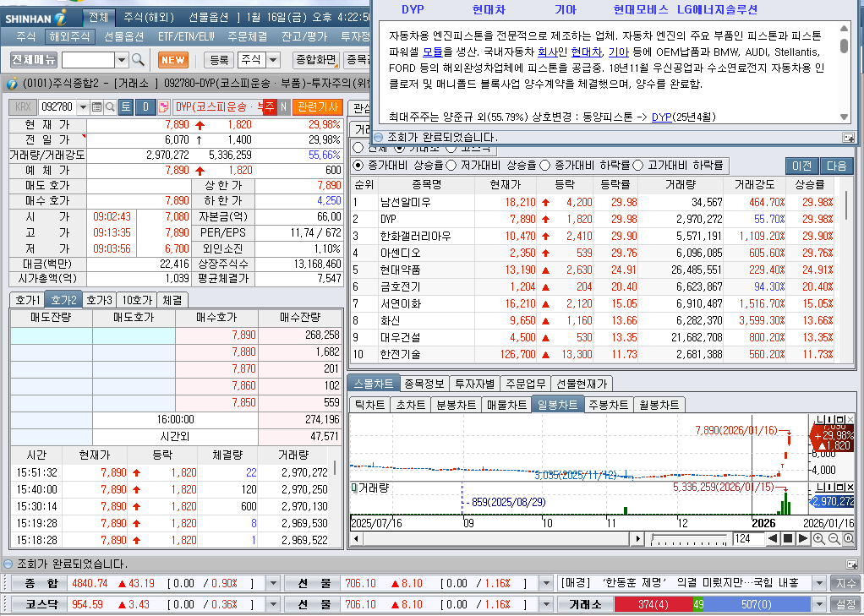Expand the lower 선물 ticker dropdown

click(x=545, y=604)
